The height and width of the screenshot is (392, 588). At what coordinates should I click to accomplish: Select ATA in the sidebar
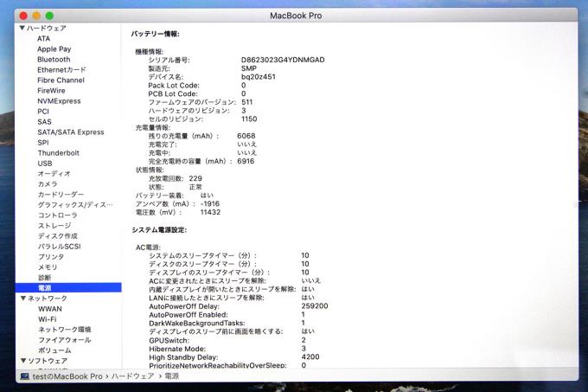[x=43, y=39]
